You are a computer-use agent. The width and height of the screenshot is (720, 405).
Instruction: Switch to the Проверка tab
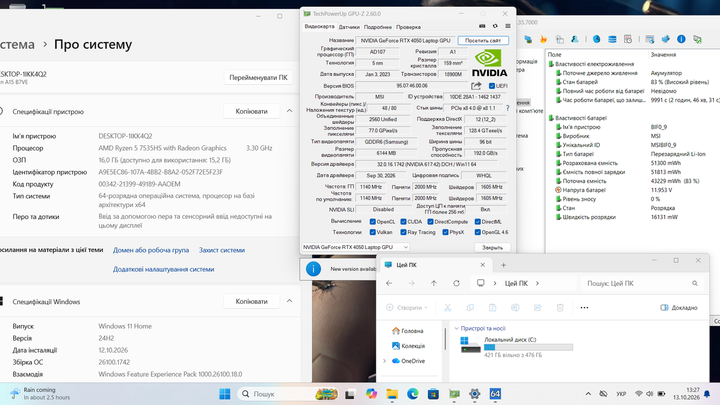point(408,27)
